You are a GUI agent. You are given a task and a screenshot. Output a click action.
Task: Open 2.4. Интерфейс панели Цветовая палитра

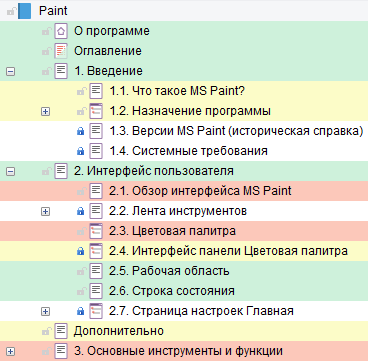click(229, 251)
